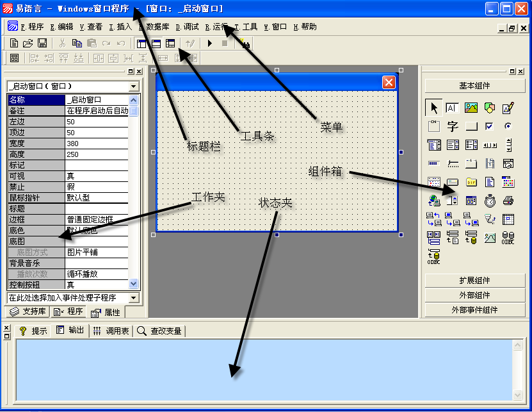The image size is (532, 412).
Task: Open the 工具 menu
Action: click(x=246, y=27)
